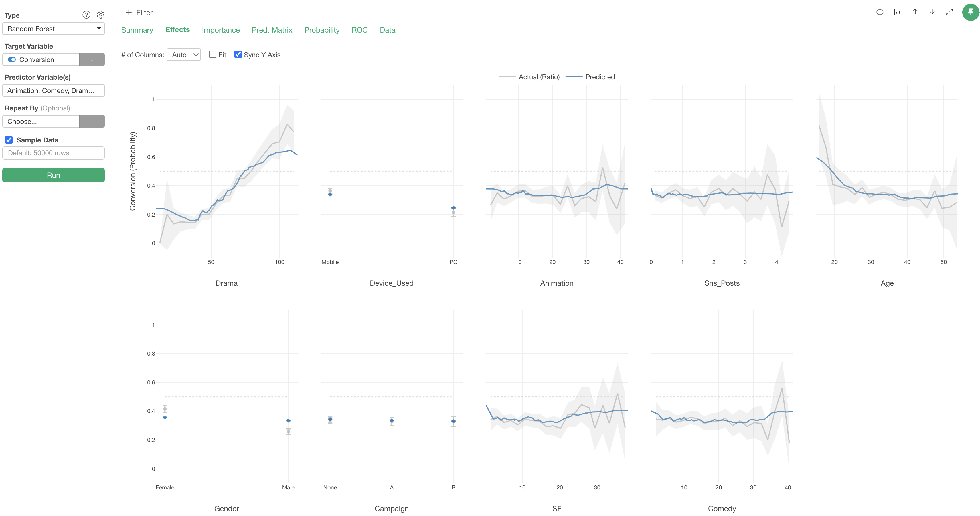The height and width of the screenshot is (516, 980).
Task: Remove Conversion target with minus button
Action: pos(92,60)
